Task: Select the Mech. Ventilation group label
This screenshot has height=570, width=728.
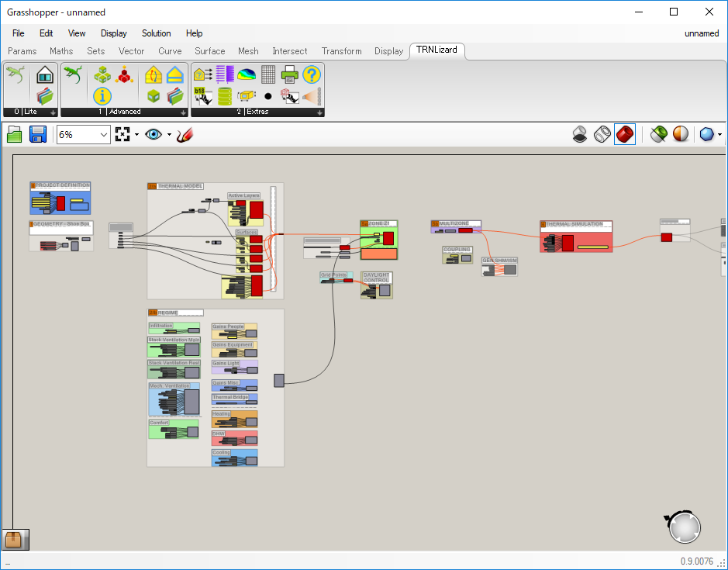Action: click(170, 386)
